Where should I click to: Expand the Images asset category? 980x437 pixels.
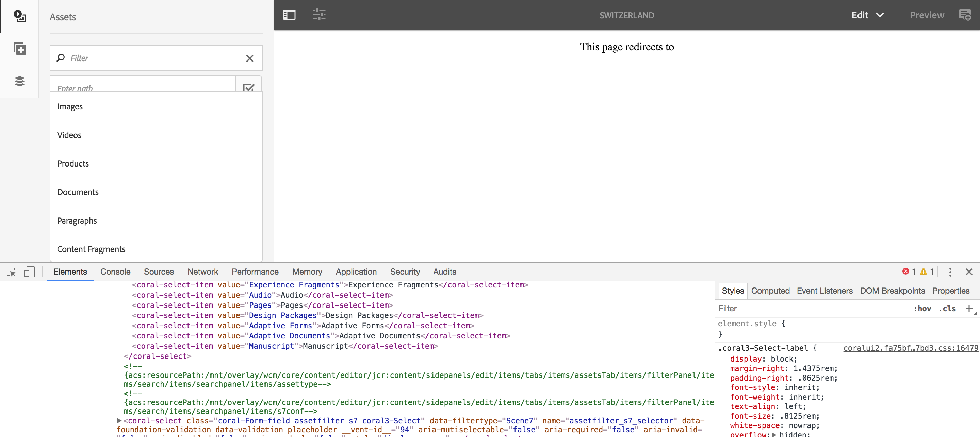[69, 106]
